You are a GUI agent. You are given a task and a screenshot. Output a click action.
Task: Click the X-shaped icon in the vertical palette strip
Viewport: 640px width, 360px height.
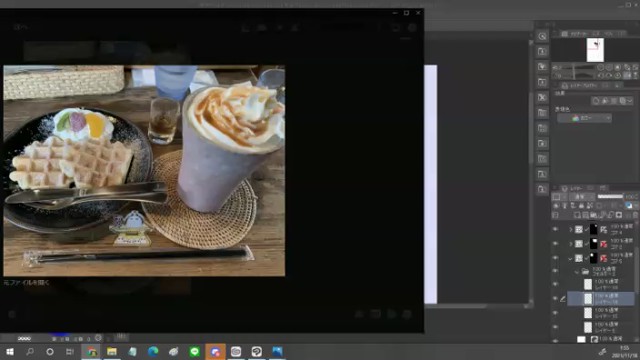(x=542, y=98)
